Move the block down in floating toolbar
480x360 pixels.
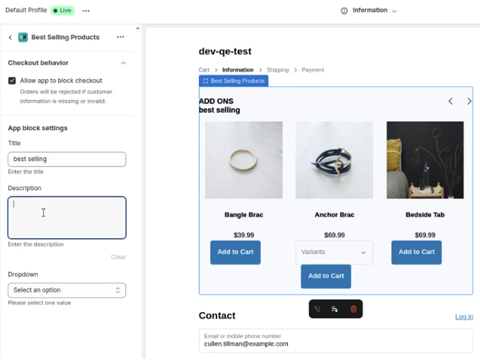coord(335,309)
